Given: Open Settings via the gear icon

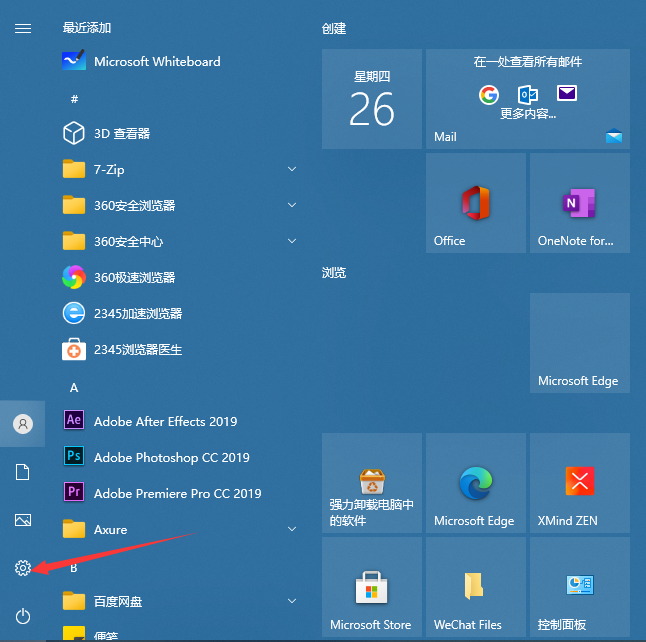Looking at the screenshot, I should click(22, 568).
